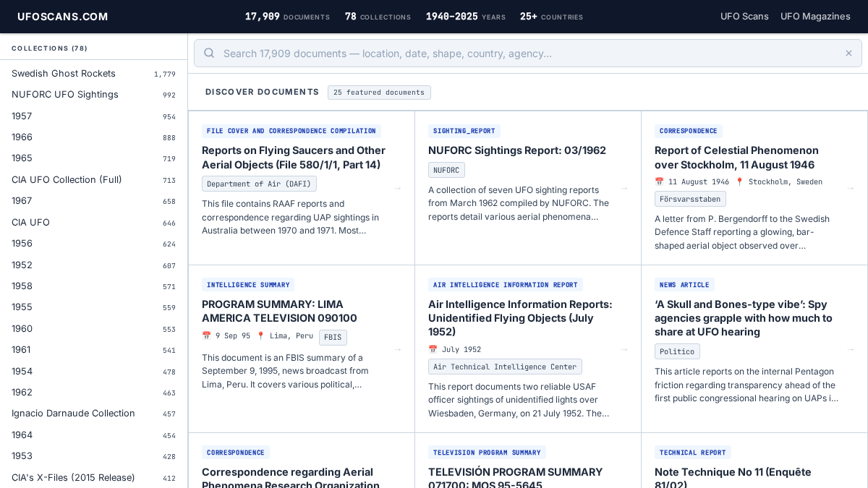Click AIR INTELLIGENCE INFORMATION REPORT label
This screenshot has width=868, height=488.
506,285
